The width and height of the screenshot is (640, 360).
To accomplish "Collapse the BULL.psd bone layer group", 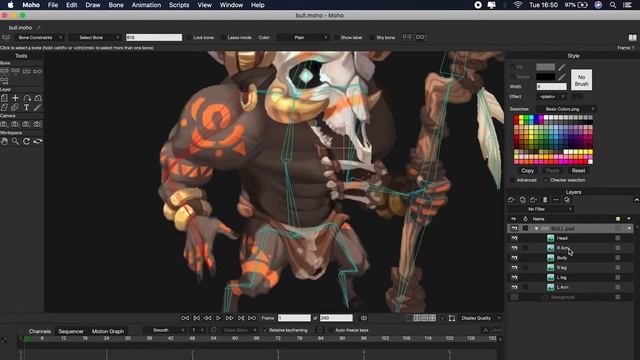I will coord(536,229).
